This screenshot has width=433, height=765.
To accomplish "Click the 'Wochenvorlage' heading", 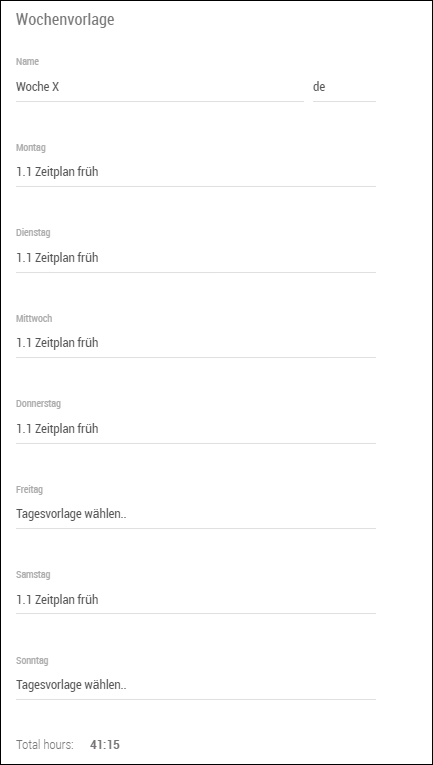I will click(x=65, y=20).
